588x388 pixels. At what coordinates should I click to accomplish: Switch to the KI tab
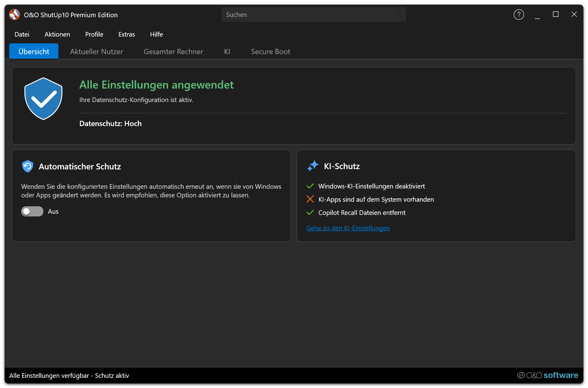227,51
